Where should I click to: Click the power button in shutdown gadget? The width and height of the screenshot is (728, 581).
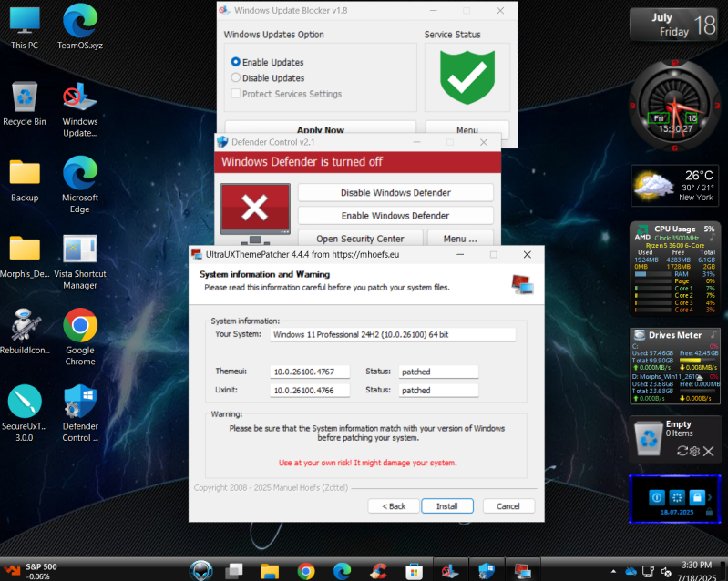(x=657, y=497)
